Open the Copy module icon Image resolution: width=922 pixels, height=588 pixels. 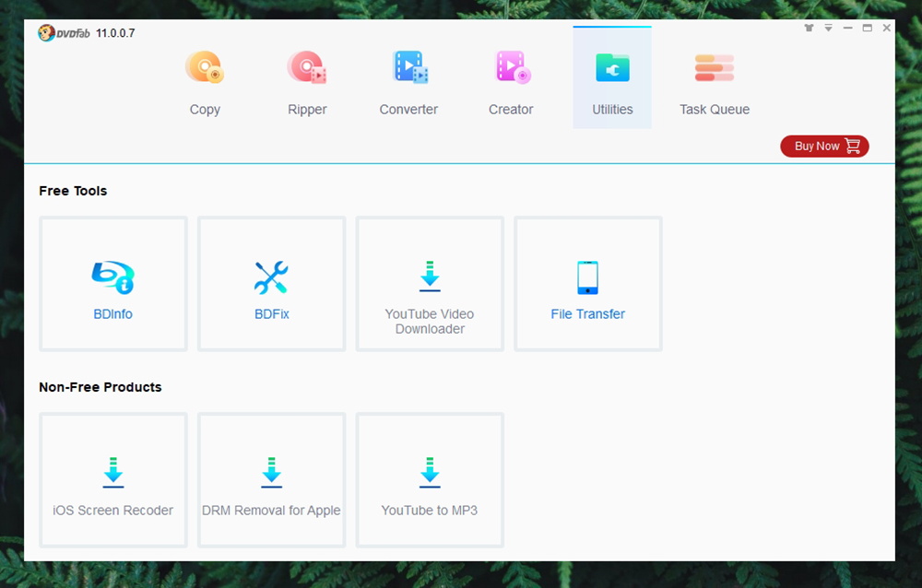coord(205,67)
